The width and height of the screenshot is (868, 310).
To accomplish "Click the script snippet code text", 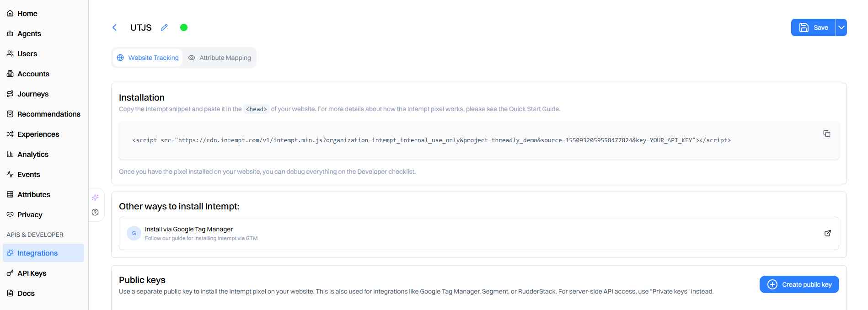I will point(431,140).
